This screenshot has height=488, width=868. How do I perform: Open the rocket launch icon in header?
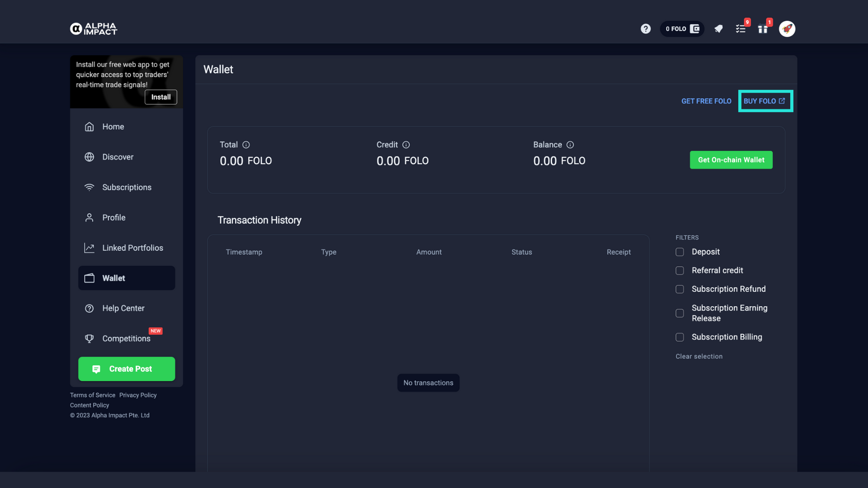pos(718,29)
